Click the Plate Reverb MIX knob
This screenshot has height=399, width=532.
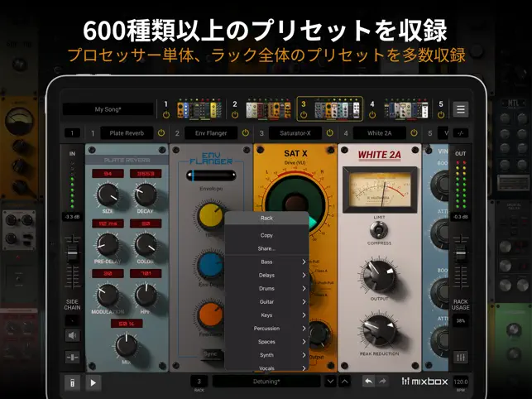[127, 346]
